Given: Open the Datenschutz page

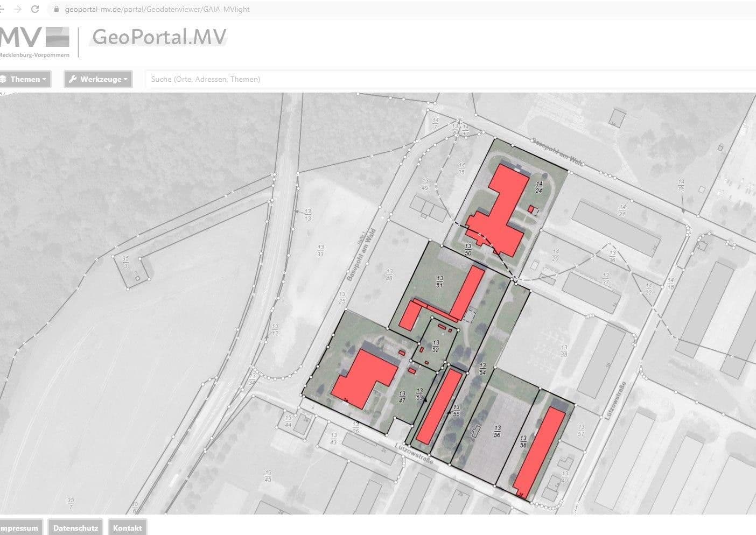Looking at the screenshot, I should (x=75, y=527).
